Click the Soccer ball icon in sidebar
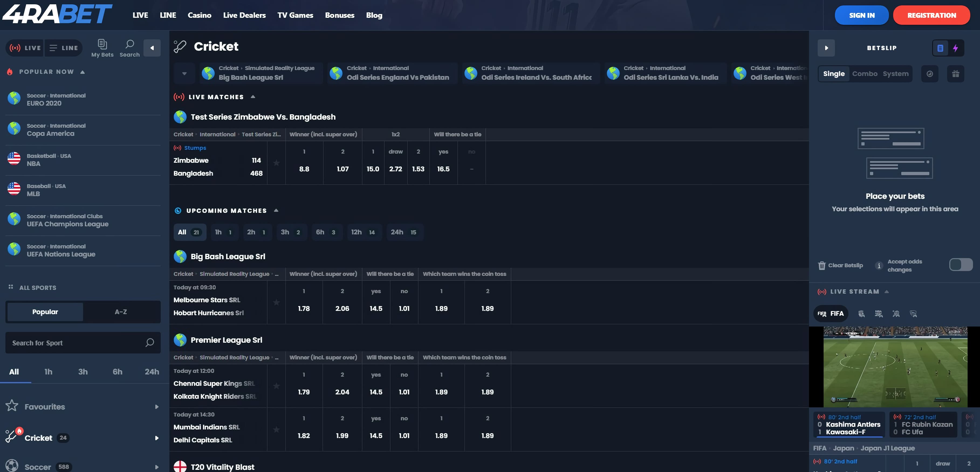The image size is (980, 472). click(x=12, y=466)
